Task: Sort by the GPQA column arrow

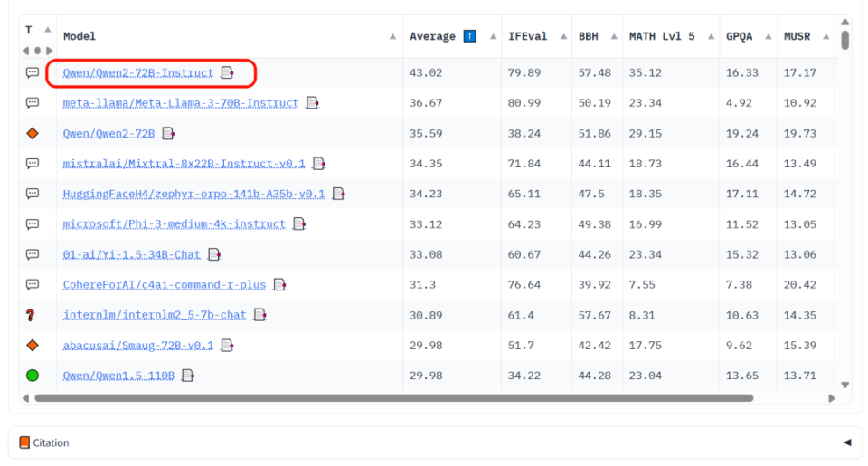Action: [x=769, y=36]
